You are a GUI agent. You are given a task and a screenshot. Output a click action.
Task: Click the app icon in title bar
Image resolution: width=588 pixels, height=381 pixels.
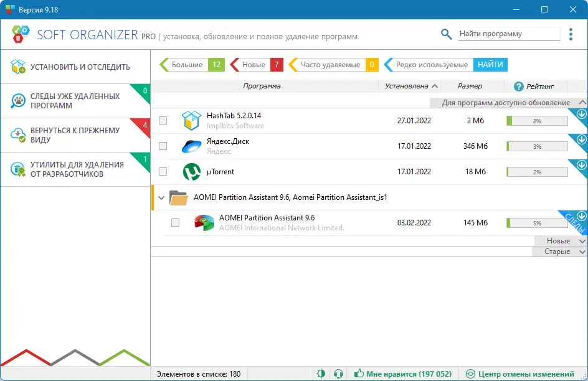[10, 9]
